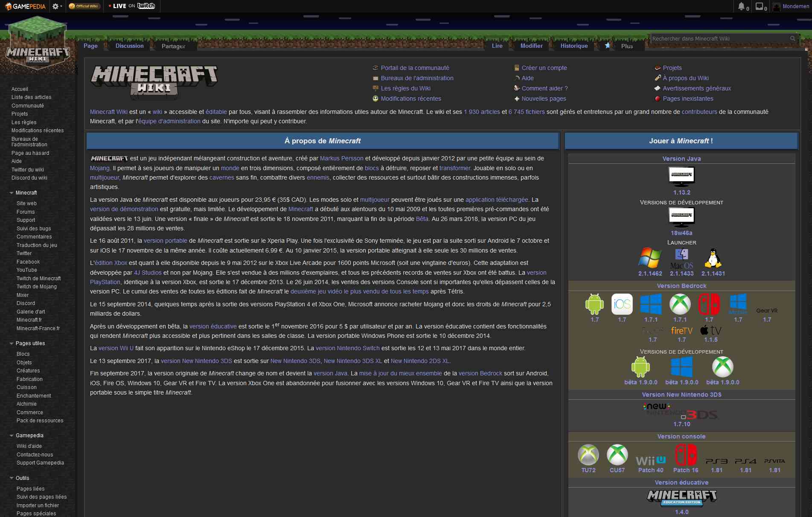Click the PS3 1.81 icon
This screenshot has height=517, width=812.
point(716,461)
